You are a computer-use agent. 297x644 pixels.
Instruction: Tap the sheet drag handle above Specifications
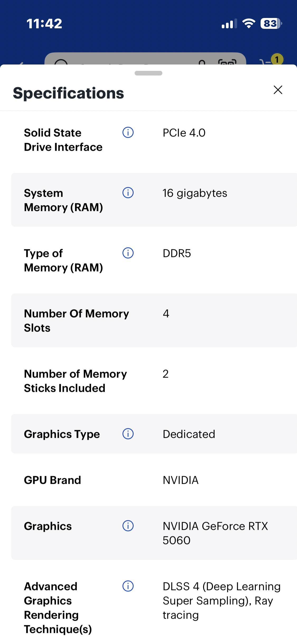pyautogui.click(x=148, y=73)
